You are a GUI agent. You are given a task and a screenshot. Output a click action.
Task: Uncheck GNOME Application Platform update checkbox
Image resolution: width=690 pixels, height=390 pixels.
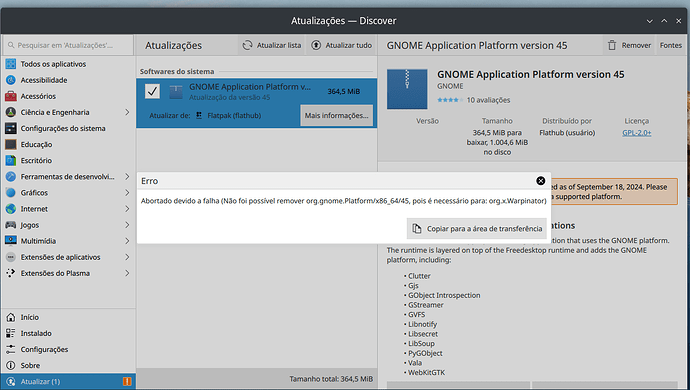click(x=152, y=91)
